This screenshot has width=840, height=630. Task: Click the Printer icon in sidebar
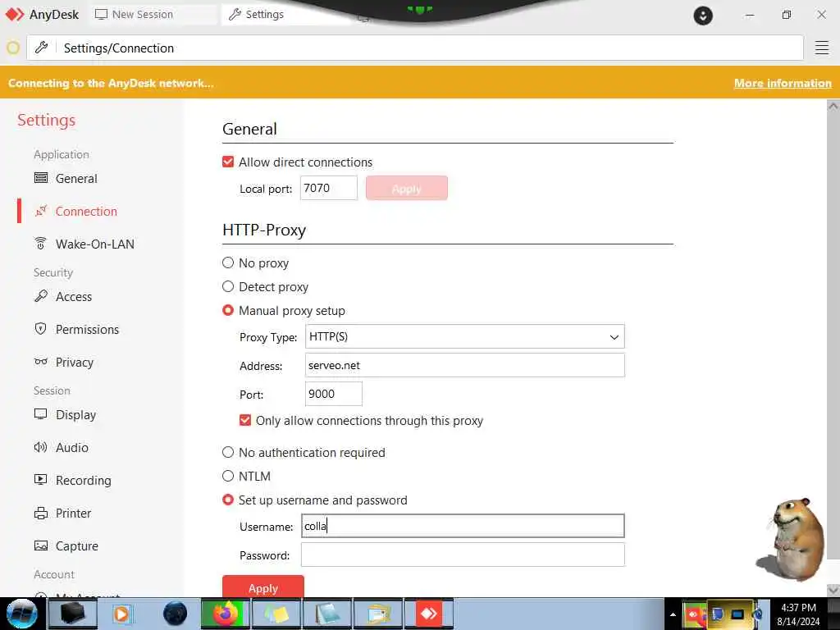pyautogui.click(x=41, y=513)
